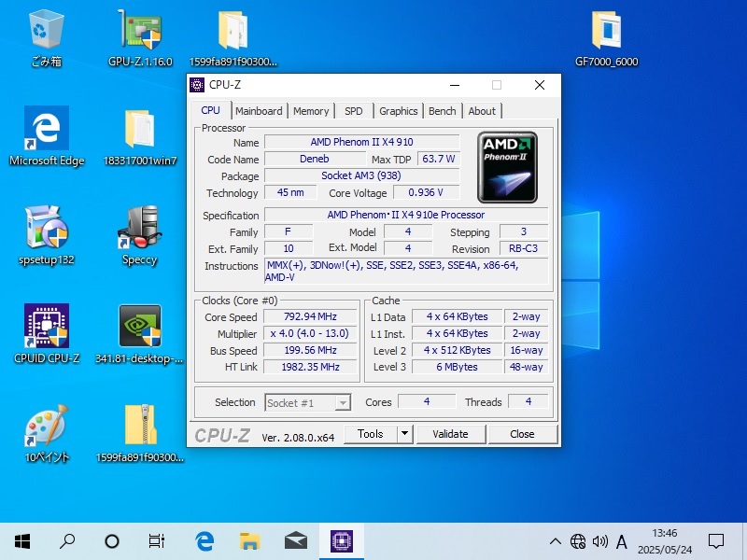Open the Tools dropdown arrow in CPU-Z

[x=404, y=433]
